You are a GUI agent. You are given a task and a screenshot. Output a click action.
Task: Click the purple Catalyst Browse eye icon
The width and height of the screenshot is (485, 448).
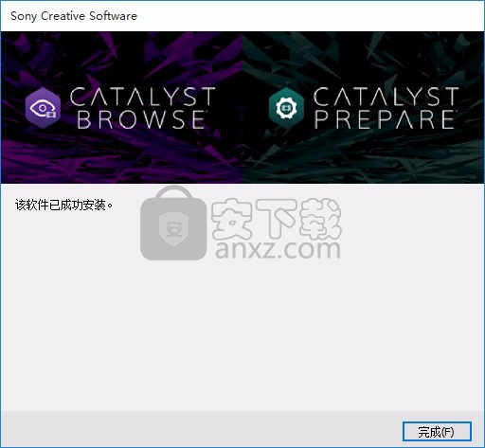coord(43,108)
